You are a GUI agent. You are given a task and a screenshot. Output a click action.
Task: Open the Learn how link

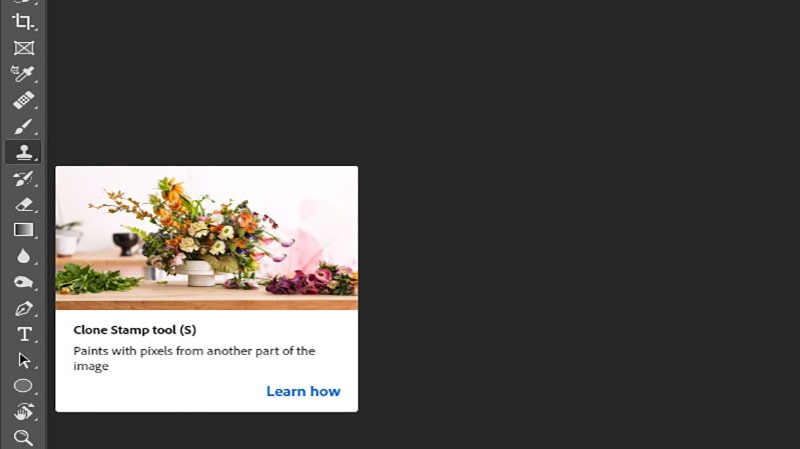click(x=303, y=391)
